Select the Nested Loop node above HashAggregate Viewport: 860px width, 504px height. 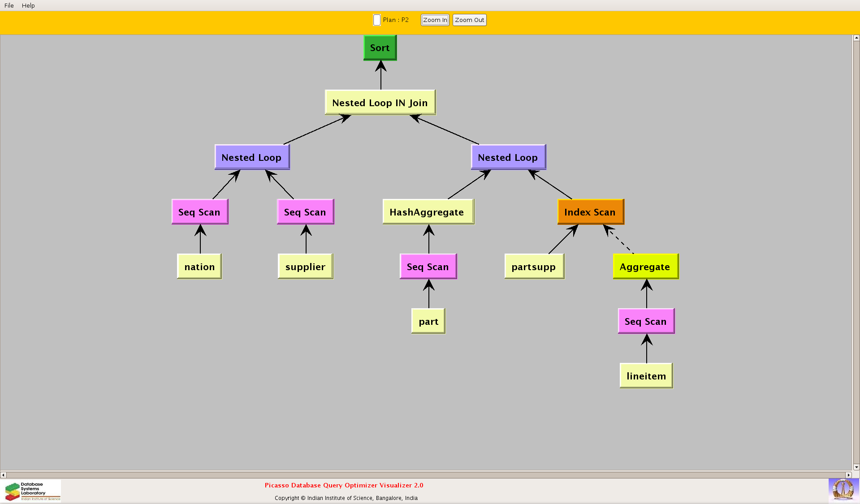pyautogui.click(x=508, y=157)
